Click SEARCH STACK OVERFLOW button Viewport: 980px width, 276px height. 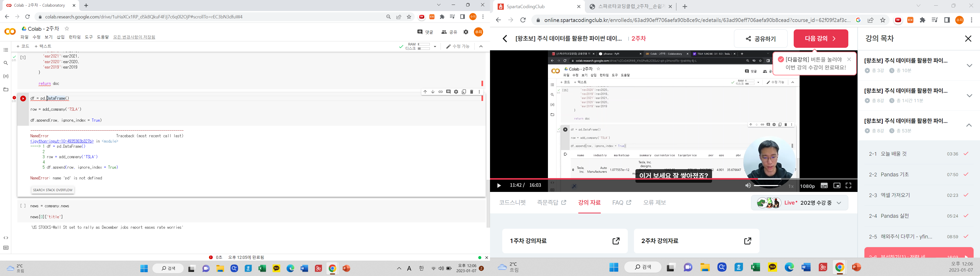pos(53,190)
